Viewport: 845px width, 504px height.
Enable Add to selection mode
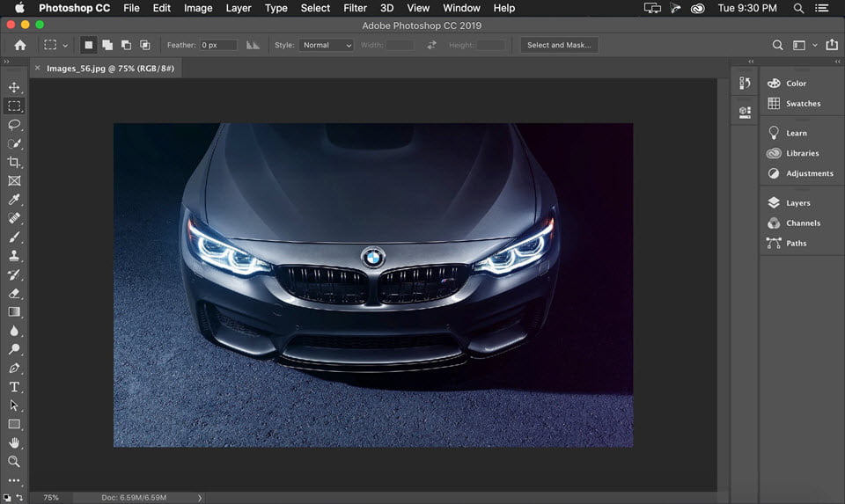point(107,45)
